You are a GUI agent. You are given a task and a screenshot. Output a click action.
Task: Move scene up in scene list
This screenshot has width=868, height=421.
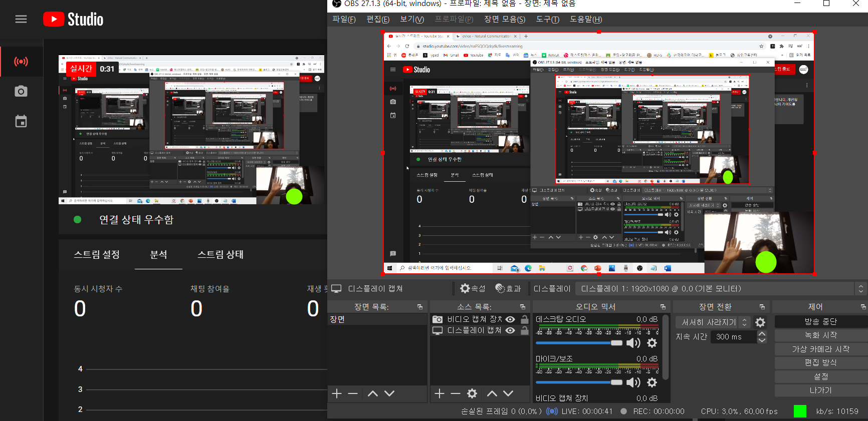[x=373, y=393]
